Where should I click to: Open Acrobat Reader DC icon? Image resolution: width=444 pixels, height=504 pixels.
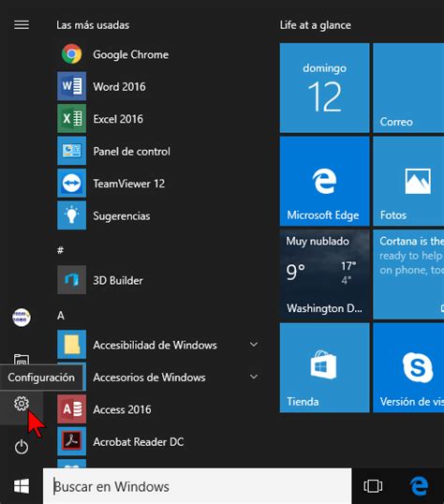click(72, 441)
